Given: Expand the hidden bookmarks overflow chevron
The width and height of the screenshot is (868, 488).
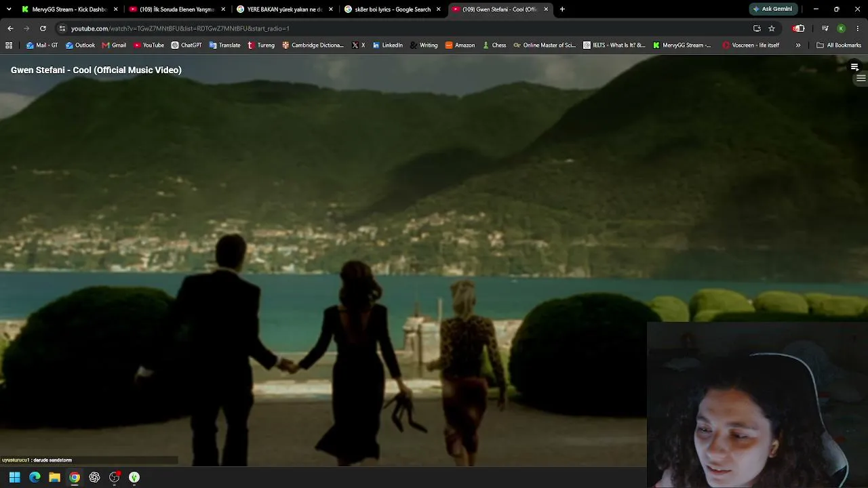Looking at the screenshot, I should [x=798, y=45].
